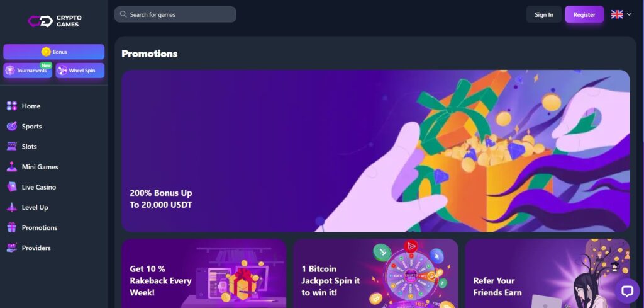Click the Mini Games joystick icon
The height and width of the screenshot is (308, 644).
click(12, 167)
